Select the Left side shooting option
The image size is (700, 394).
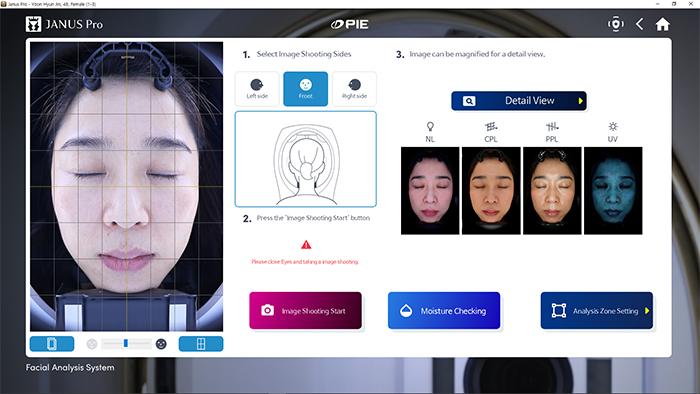[x=257, y=89]
